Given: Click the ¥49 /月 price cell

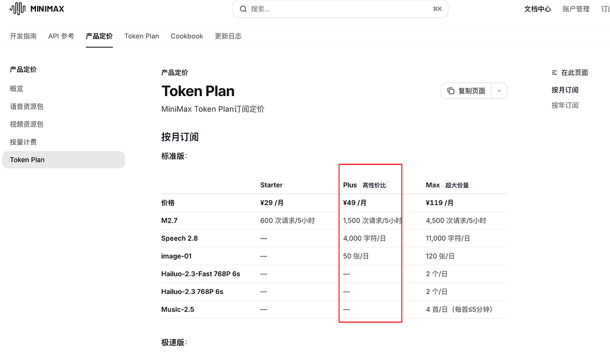Looking at the screenshot, I should (355, 203).
